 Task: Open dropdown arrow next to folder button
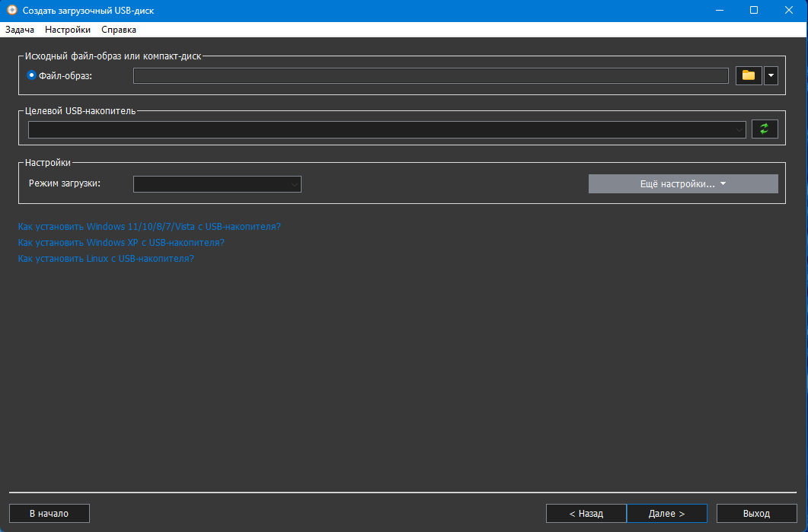[x=771, y=75]
